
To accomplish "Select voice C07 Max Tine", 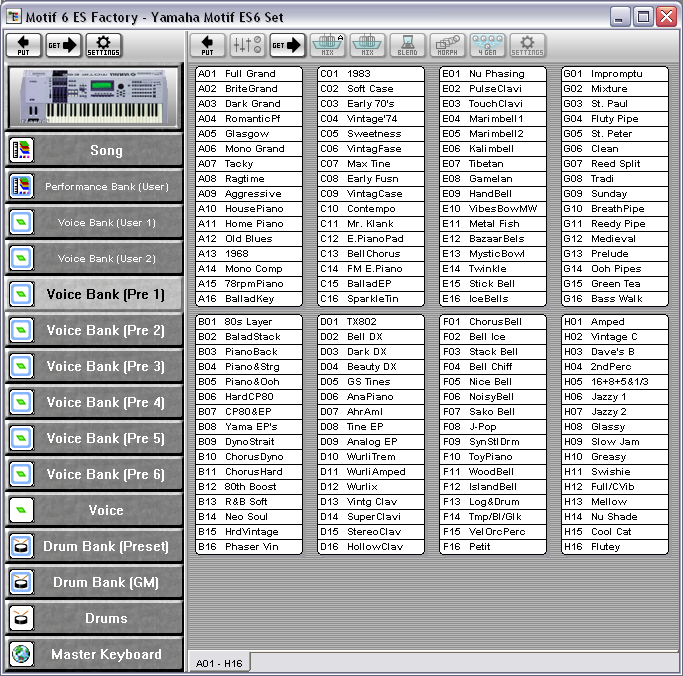I will tap(371, 164).
